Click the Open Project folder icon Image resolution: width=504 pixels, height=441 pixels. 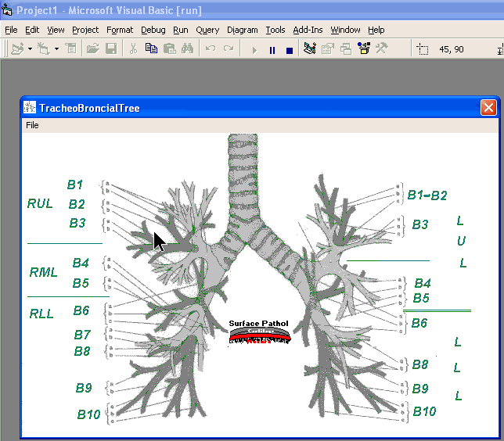93,49
